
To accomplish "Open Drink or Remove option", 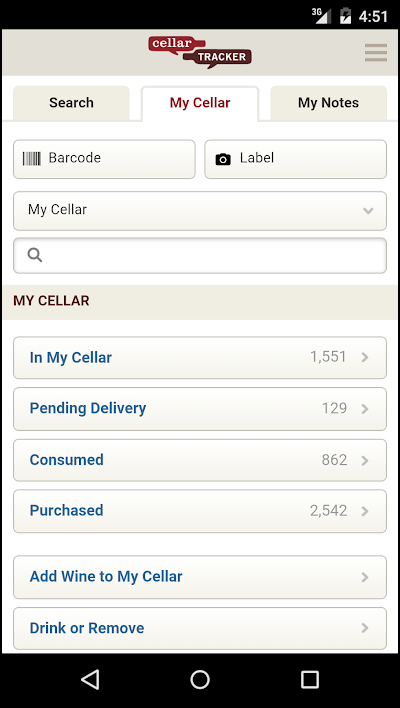I will [x=200, y=628].
